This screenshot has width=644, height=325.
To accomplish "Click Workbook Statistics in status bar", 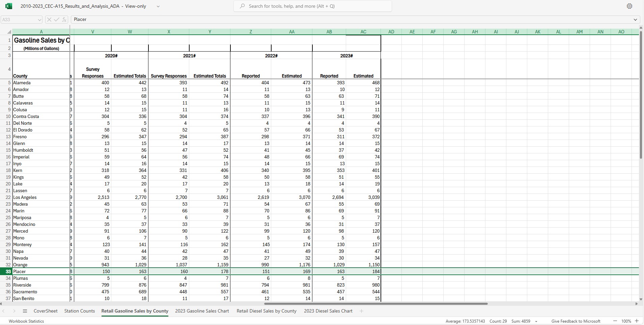I will click(x=26, y=321).
